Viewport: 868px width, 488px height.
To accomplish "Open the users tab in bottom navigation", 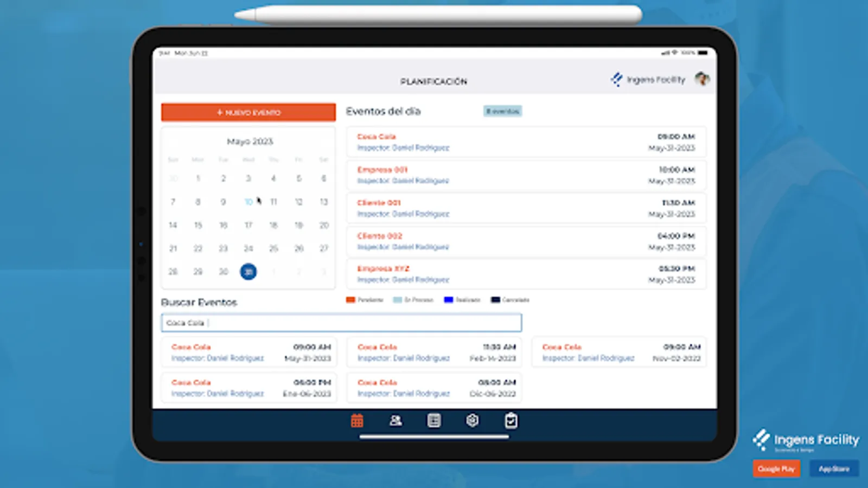I will point(395,420).
